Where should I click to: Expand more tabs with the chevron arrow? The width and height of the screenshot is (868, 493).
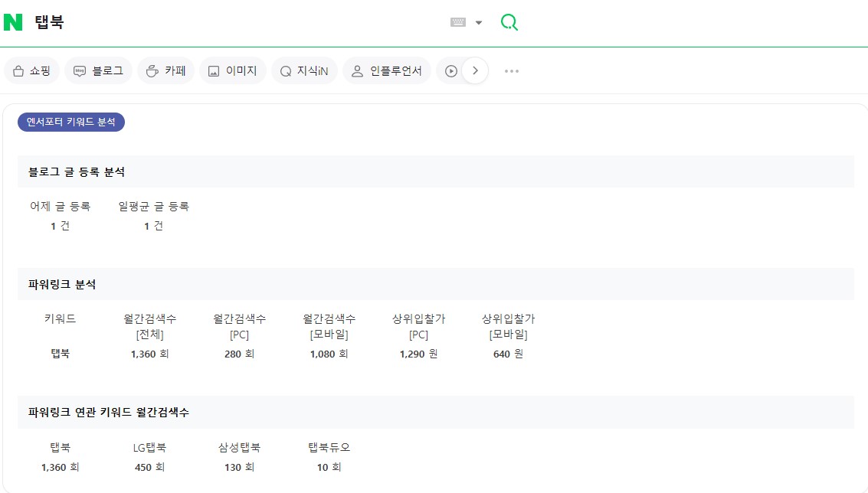475,70
